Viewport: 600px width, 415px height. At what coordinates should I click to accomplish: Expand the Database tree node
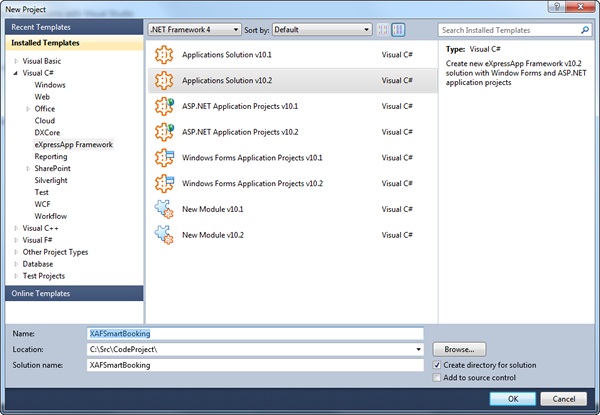click(x=16, y=264)
